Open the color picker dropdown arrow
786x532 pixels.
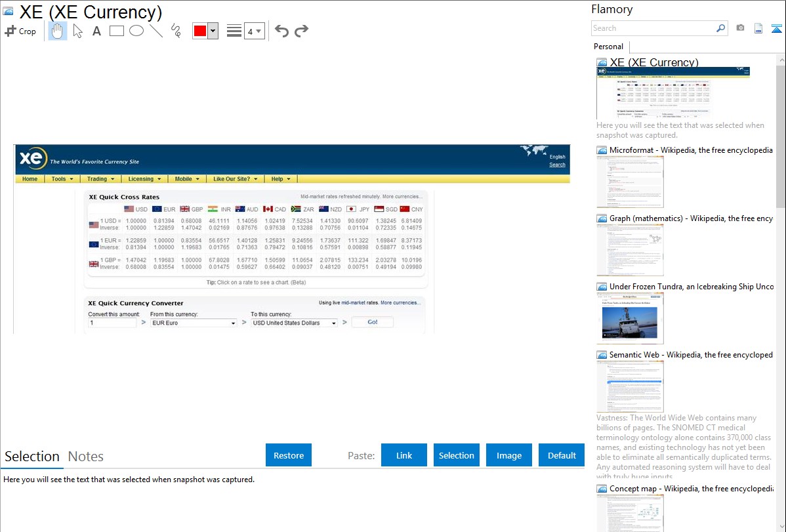coord(213,31)
